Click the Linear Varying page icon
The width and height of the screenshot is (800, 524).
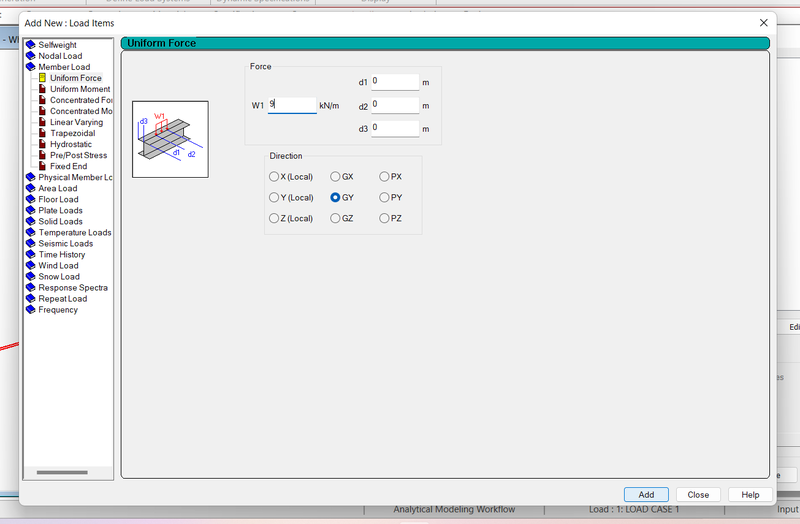click(42, 122)
